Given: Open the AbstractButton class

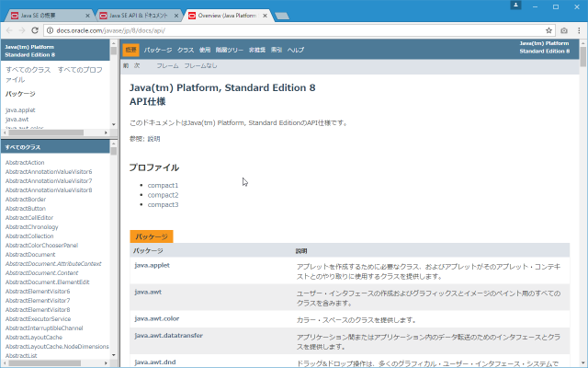Looking at the screenshot, I should (26, 209).
